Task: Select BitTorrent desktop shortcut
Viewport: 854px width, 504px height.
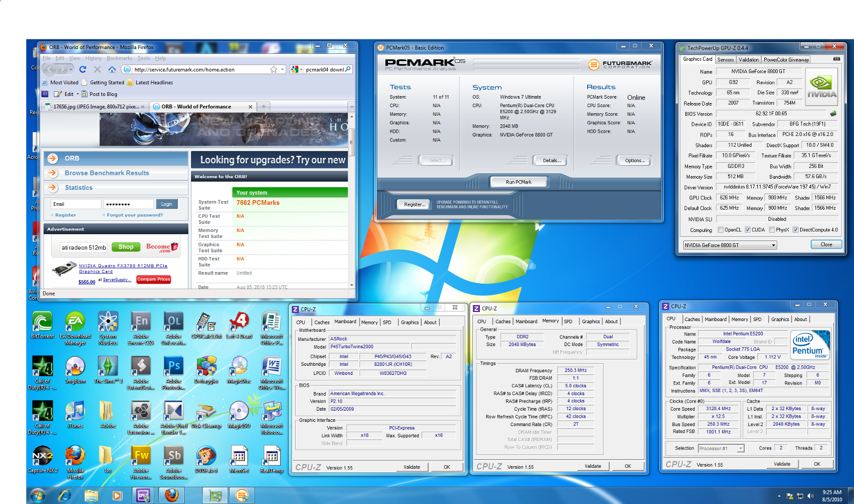Action: 42,325
